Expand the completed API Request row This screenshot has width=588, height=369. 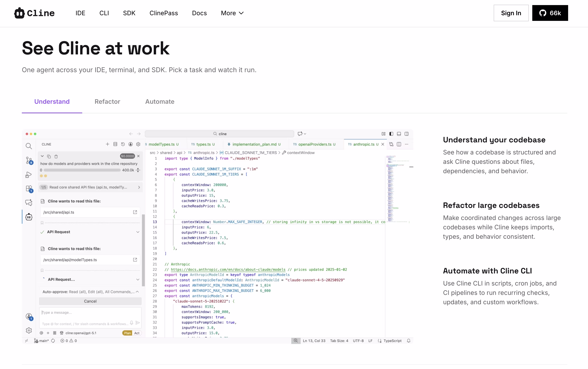(90, 232)
